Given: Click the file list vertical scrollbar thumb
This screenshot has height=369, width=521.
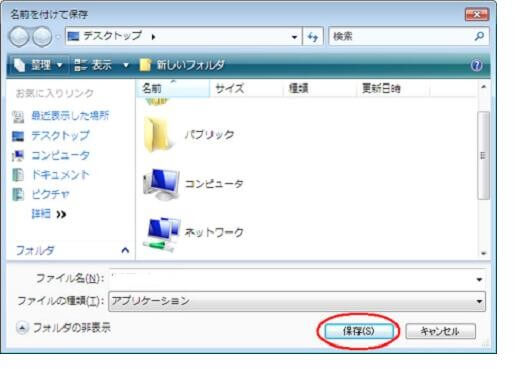Looking at the screenshot, I should (x=483, y=156).
